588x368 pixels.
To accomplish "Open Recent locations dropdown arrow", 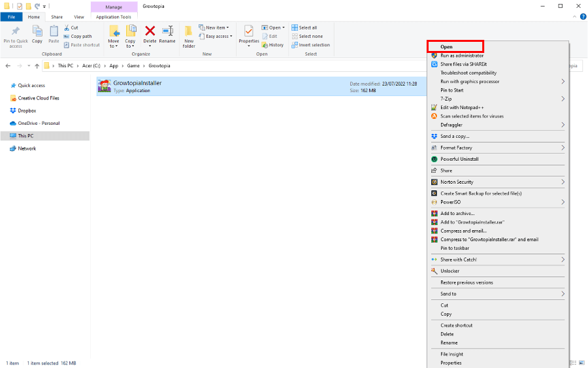I will pos(29,65).
